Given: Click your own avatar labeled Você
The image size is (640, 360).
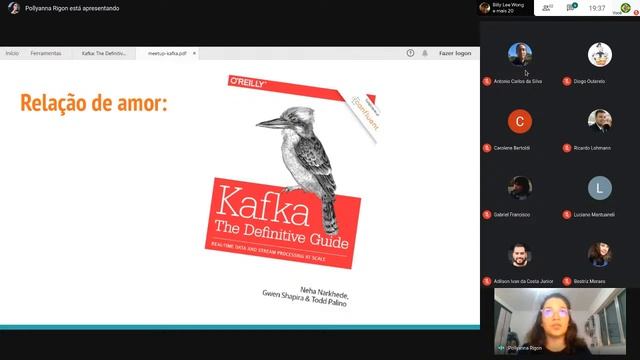Looking at the screenshot, I should 625,8.
